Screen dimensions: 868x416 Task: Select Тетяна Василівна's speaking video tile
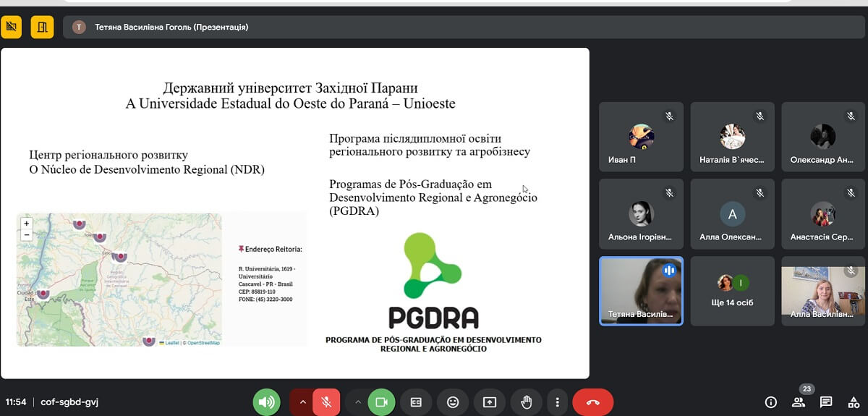641,291
